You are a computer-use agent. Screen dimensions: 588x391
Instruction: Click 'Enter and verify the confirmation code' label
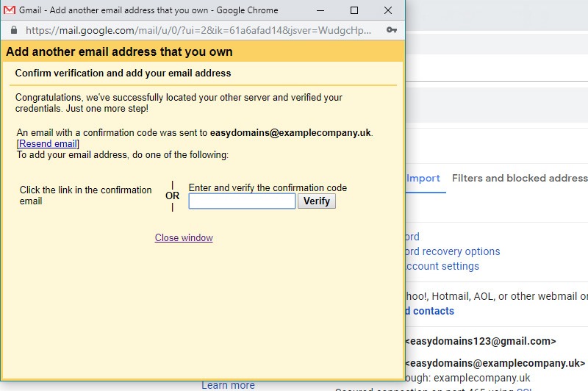pyautogui.click(x=268, y=188)
